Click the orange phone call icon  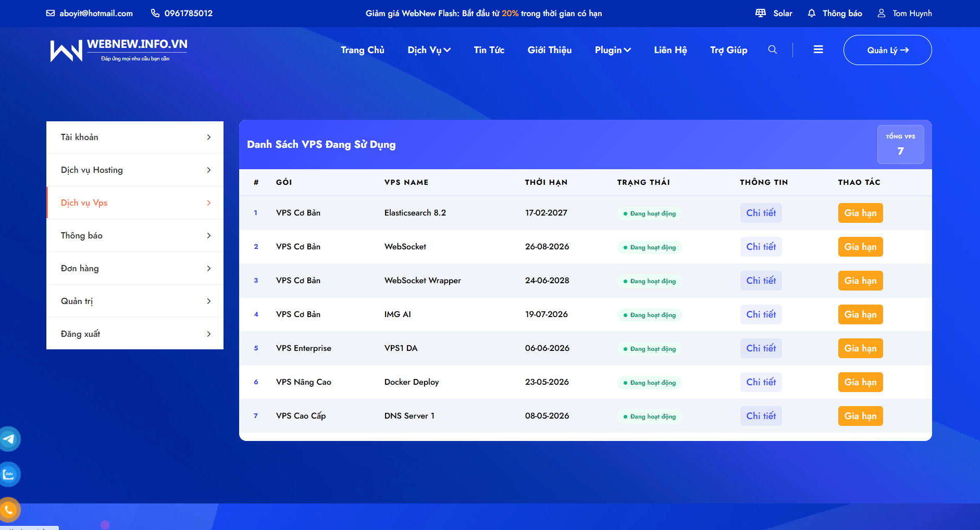[x=9, y=510]
